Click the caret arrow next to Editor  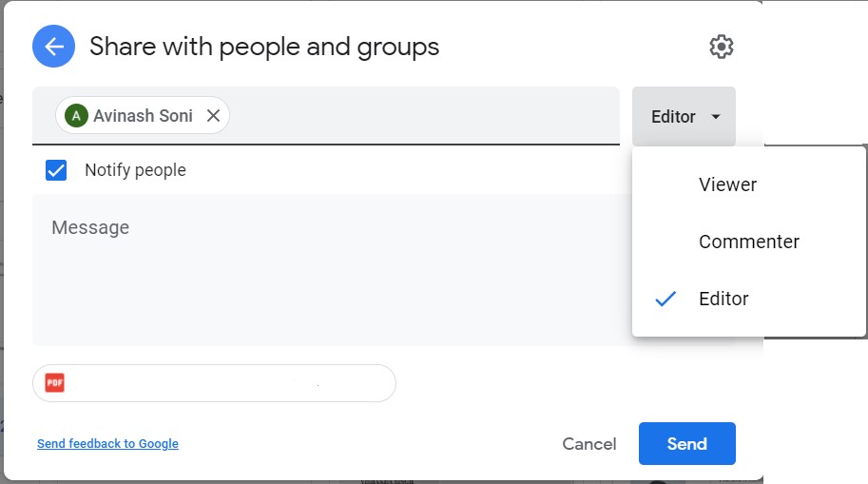click(716, 117)
